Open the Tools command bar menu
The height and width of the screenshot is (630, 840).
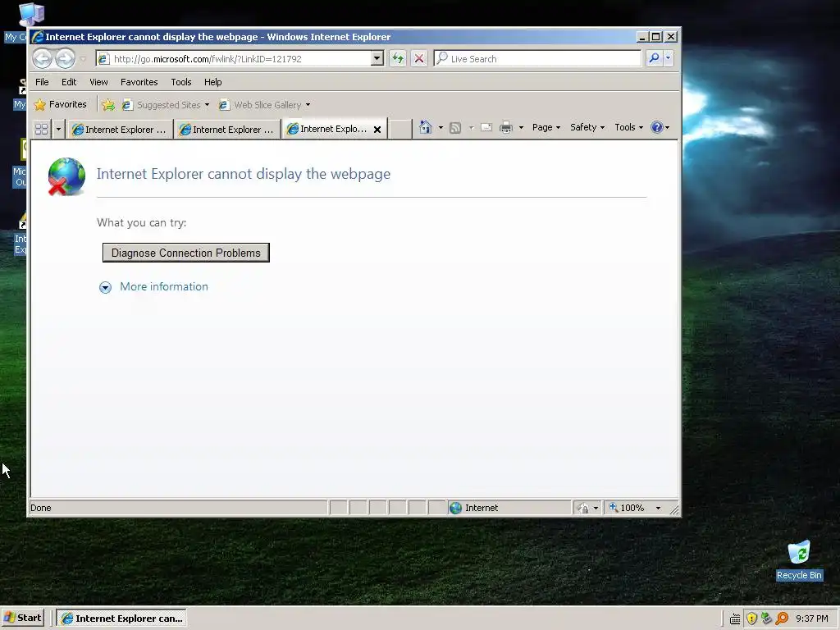tap(628, 127)
